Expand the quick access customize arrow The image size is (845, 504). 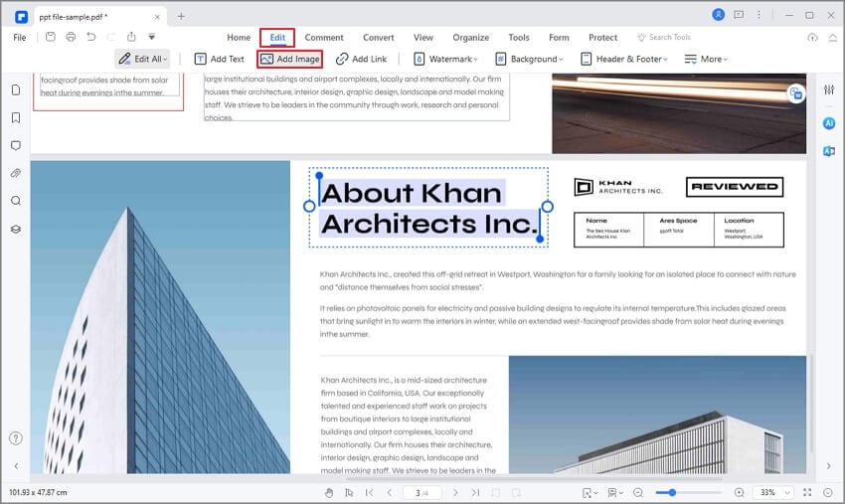[152, 37]
